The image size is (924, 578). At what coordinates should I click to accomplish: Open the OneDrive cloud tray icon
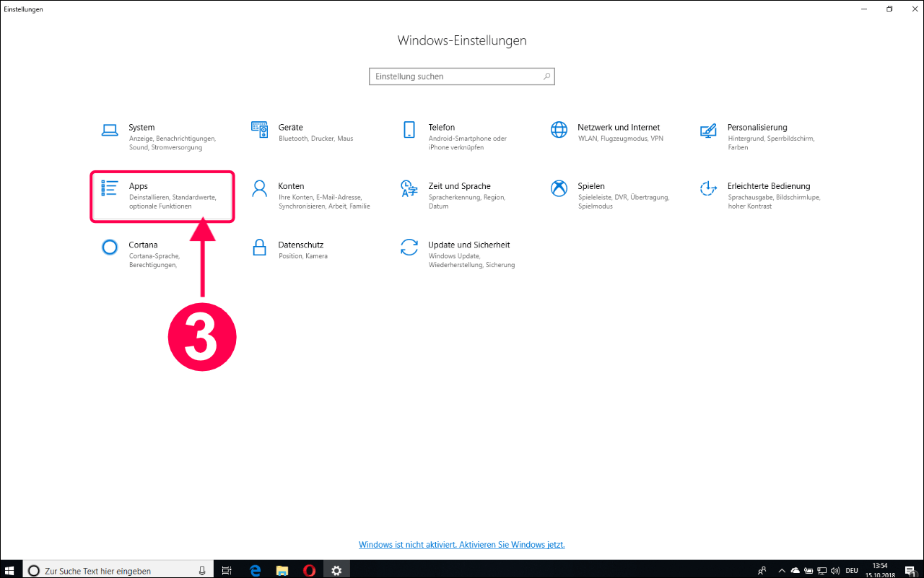coord(796,570)
